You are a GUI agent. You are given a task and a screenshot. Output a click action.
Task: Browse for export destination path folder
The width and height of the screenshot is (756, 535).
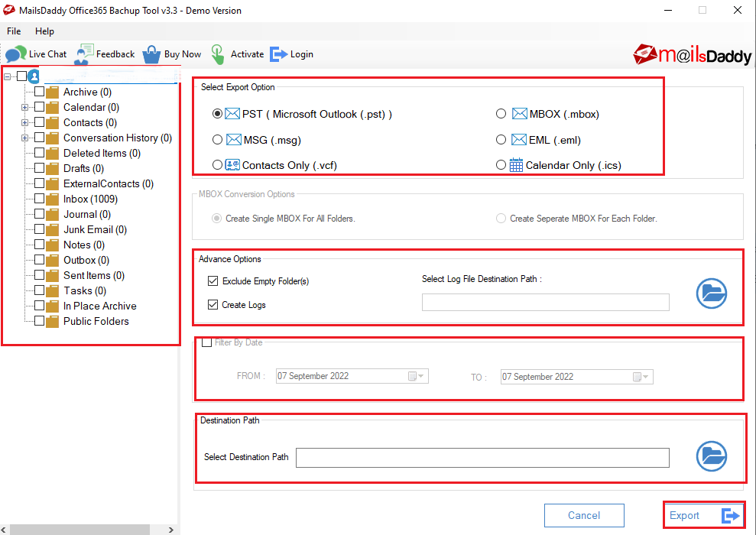(711, 456)
